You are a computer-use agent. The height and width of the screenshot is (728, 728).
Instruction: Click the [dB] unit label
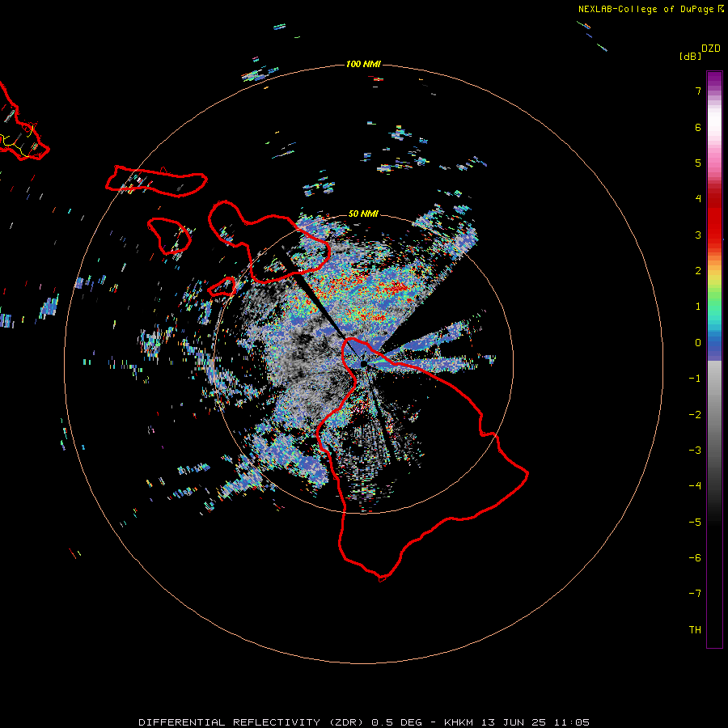tap(690, 57)
